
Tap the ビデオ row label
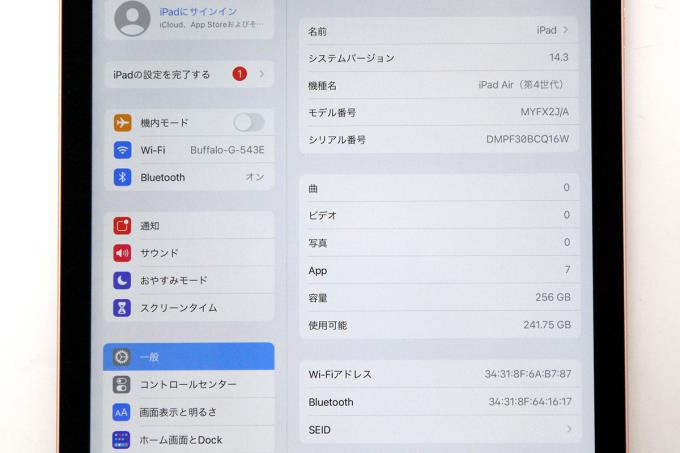coord(322,215)
